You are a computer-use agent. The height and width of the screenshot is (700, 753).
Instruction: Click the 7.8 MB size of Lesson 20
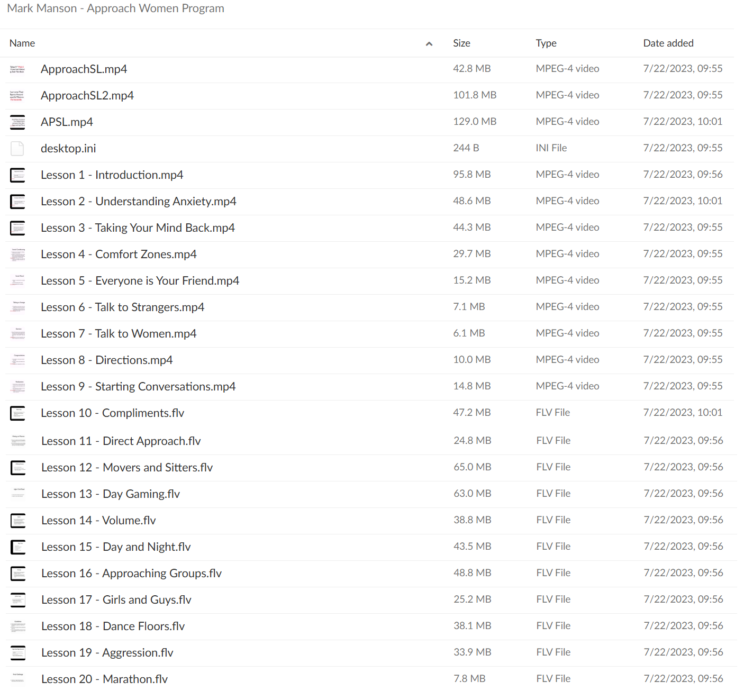click(x=469, y=679)
